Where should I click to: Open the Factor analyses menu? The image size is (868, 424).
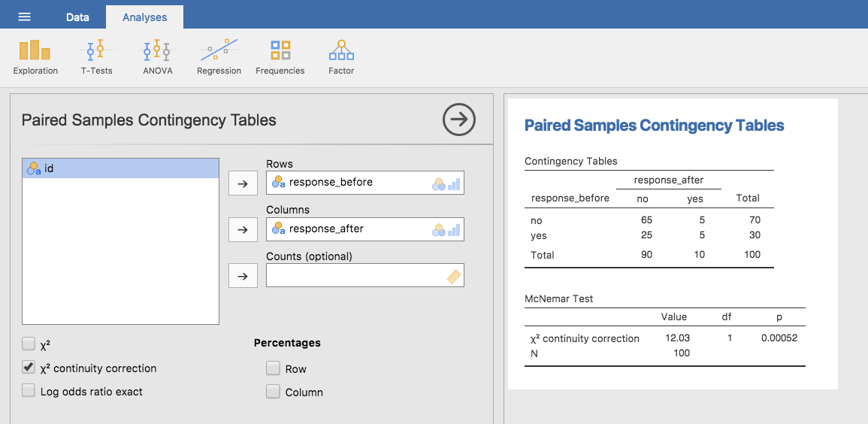tap(341, 57)
